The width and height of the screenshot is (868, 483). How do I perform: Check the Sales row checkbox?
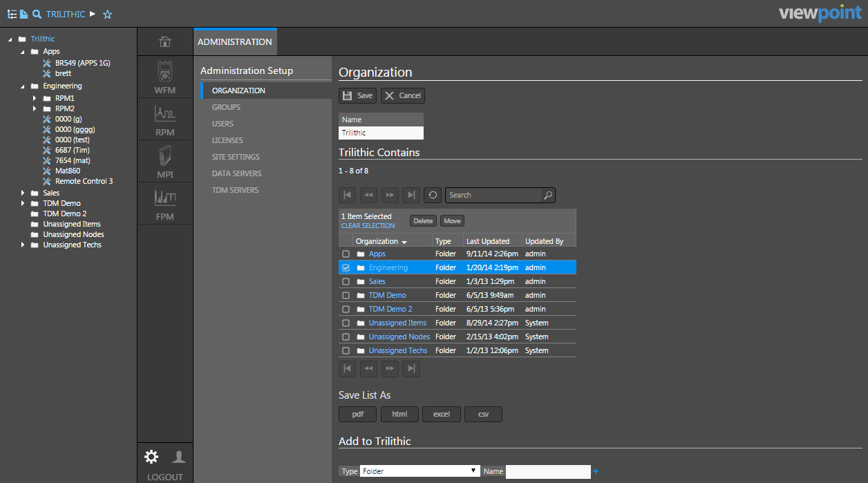[x=346, y=281]
